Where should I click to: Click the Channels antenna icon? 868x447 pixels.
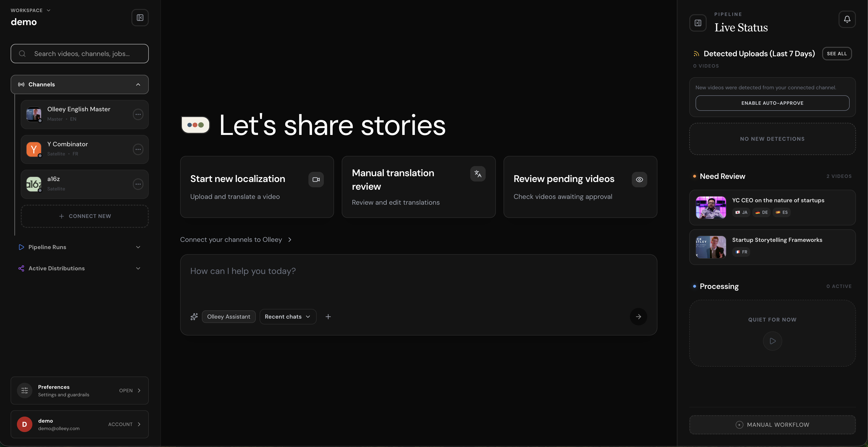pos(21,84)
